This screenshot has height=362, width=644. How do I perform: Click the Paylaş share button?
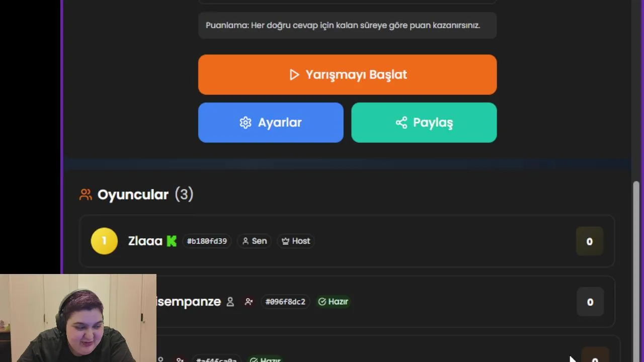click(424, 123)
